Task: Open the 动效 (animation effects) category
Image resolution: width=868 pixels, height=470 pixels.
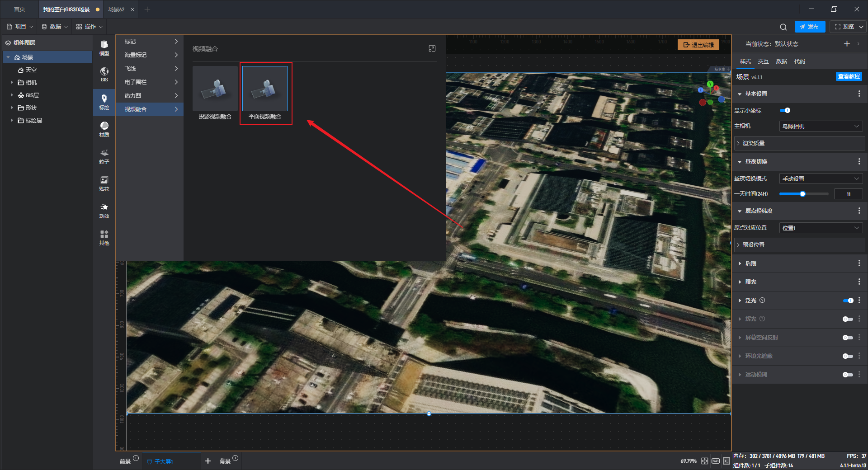Action: tap(104, 211)
